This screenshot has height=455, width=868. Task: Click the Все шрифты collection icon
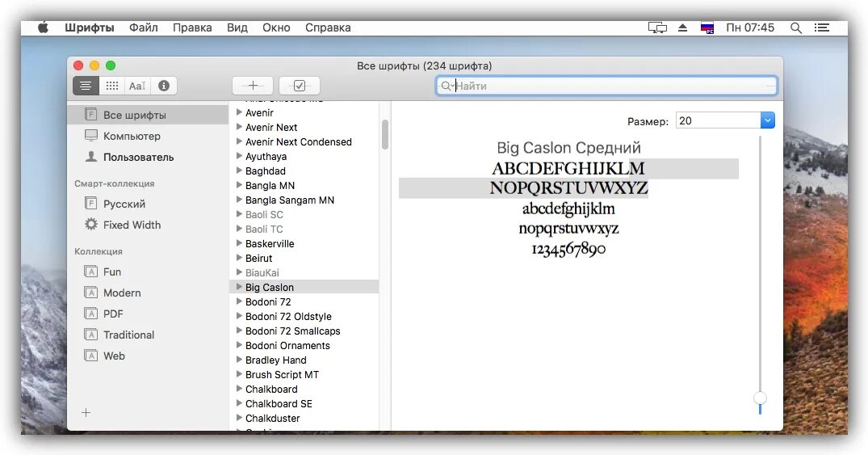click(x=90, y=114)
